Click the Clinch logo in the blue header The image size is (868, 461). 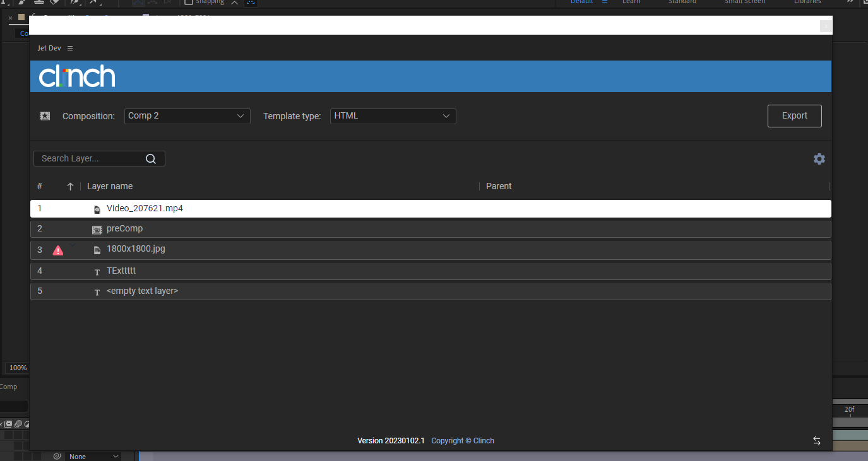tap(77, 76)
